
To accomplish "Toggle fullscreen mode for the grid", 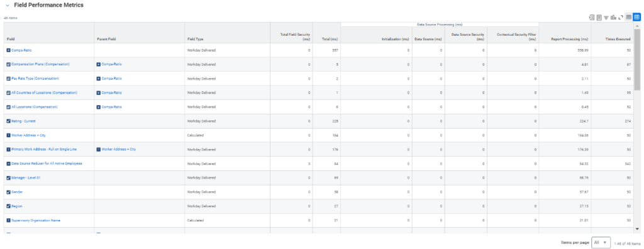I will point(621,17).
